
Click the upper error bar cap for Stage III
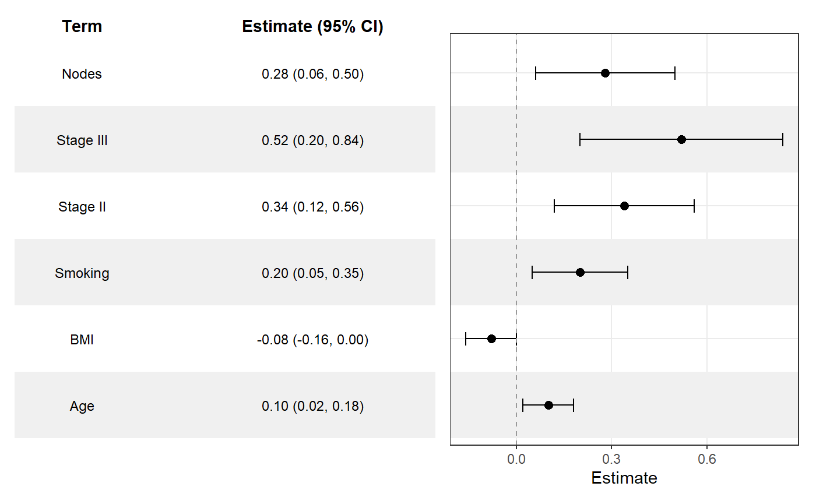pos(783,140)
